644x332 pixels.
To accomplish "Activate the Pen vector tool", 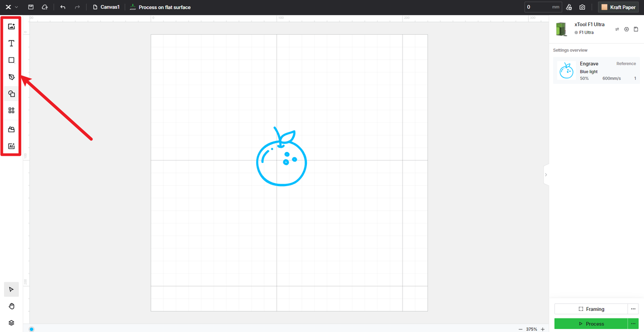I will point(12,77).
